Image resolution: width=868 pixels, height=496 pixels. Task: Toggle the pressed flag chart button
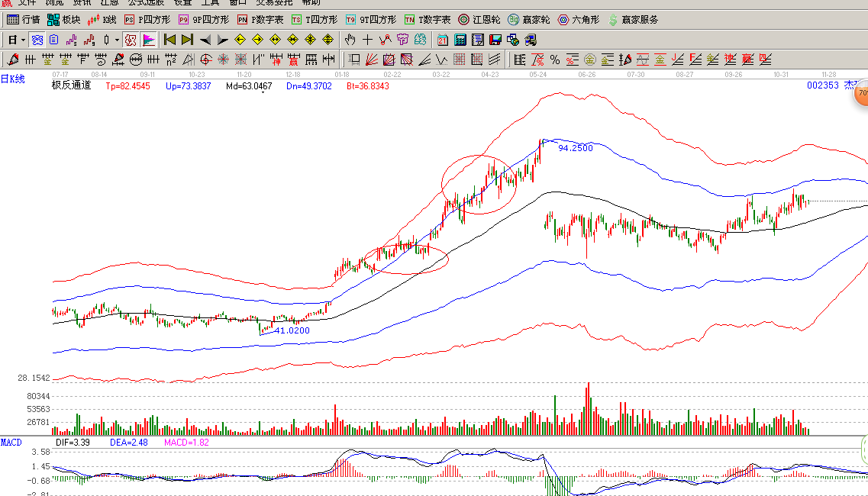[x=149, y=40]
